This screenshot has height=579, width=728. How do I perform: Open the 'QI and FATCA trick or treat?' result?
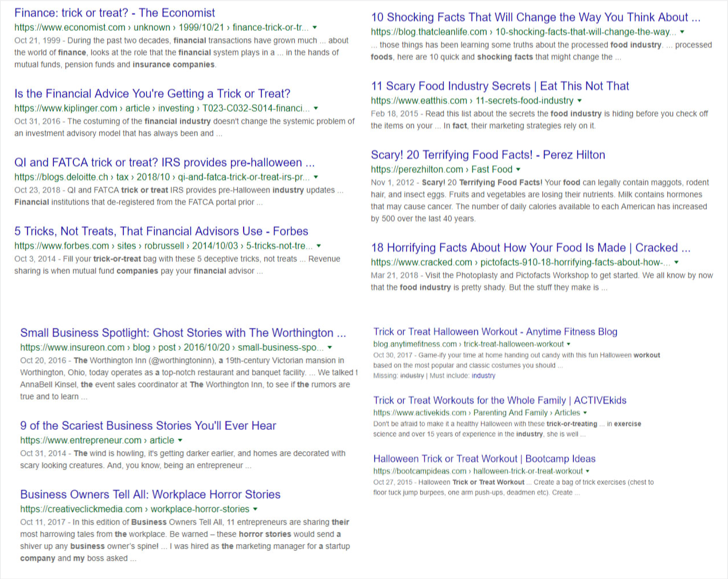click(x=165, y=162)
